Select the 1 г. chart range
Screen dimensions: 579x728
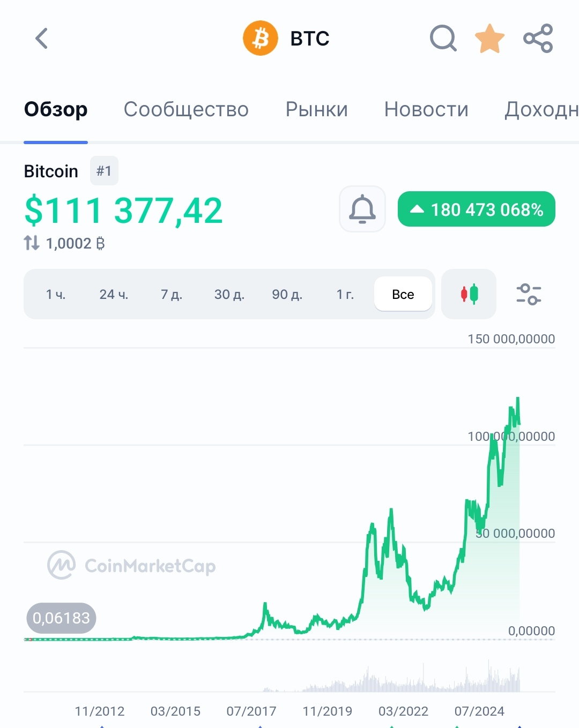pyautogui.click(x=345, y=294)
